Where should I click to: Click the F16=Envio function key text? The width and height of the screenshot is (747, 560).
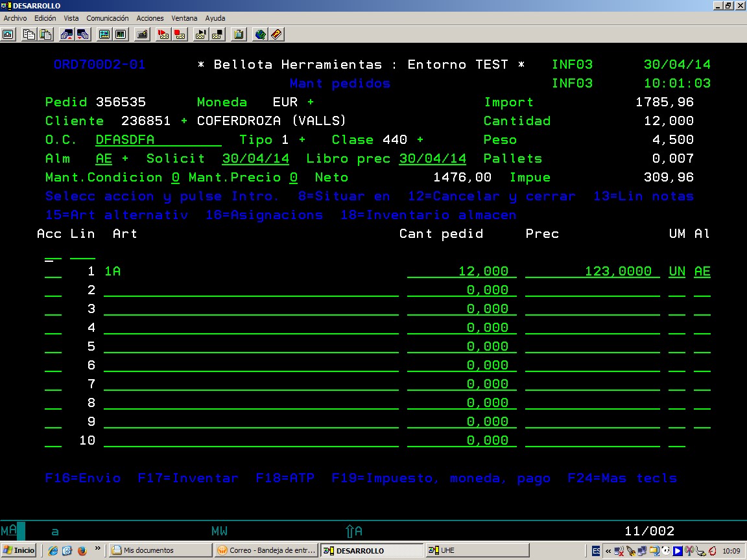point(83,478)
